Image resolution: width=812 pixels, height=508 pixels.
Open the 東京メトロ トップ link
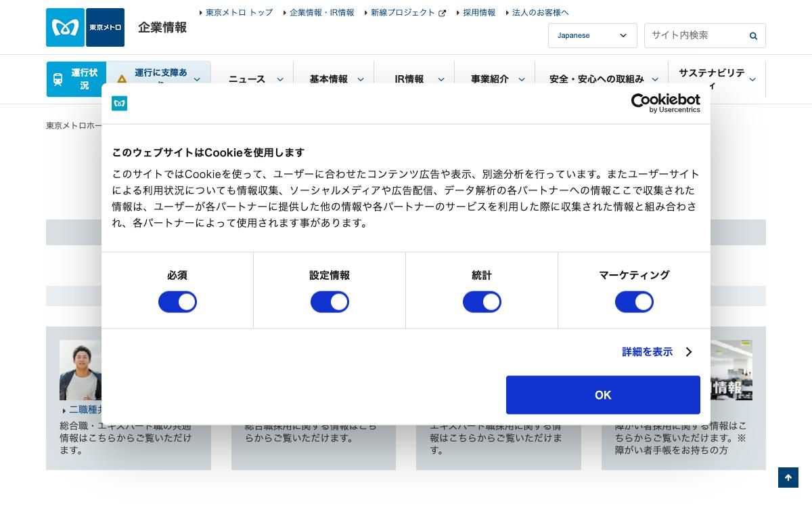[239, 13]
